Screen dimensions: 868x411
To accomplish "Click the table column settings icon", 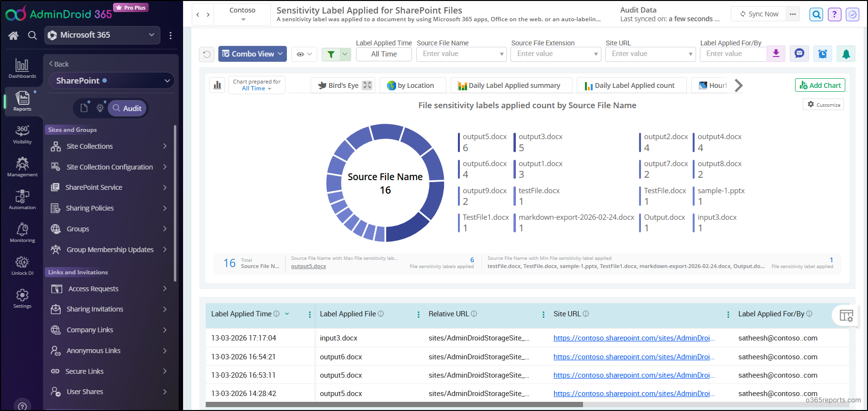I will point(846,316).
